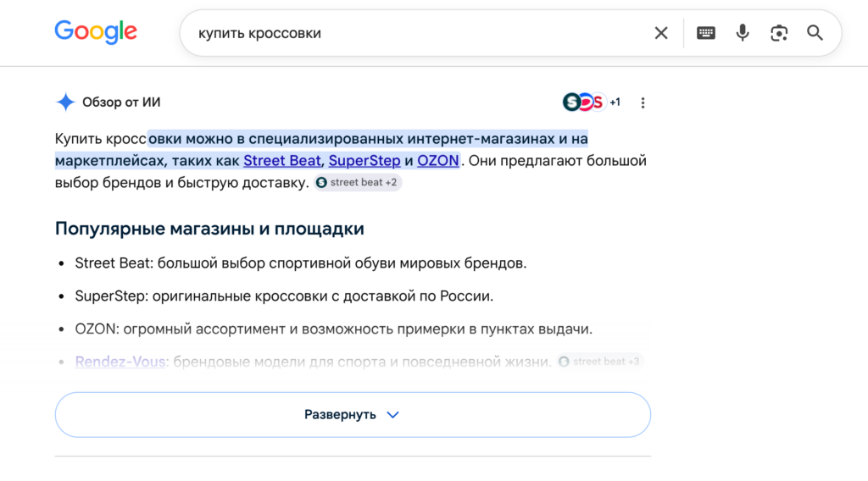Open the Street Beat link

pos(281,161)
